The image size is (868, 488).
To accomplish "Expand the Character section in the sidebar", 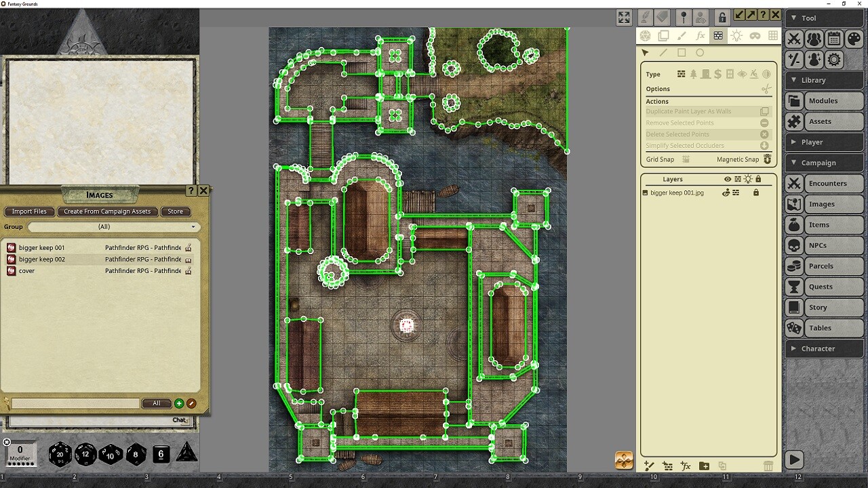I will (x=819, y=348).
